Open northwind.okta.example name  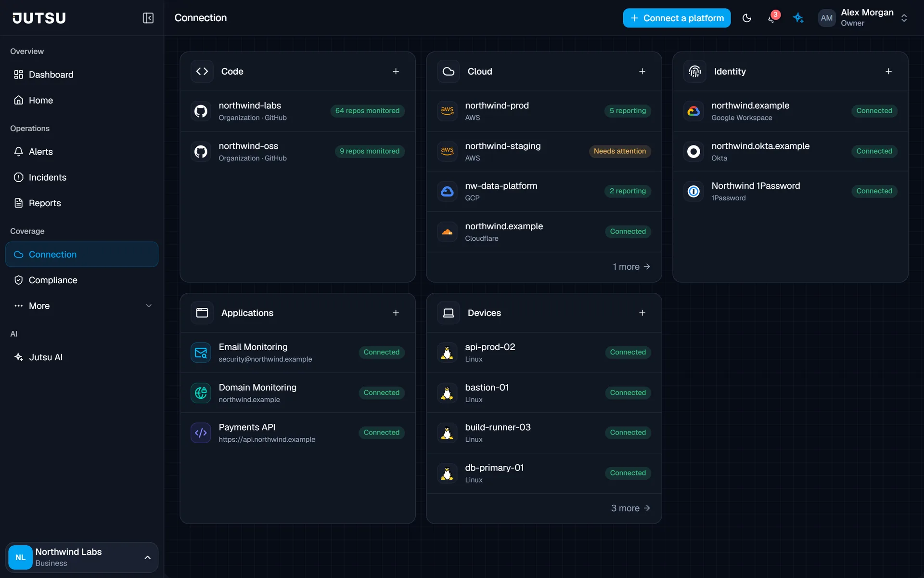(760, 146)
